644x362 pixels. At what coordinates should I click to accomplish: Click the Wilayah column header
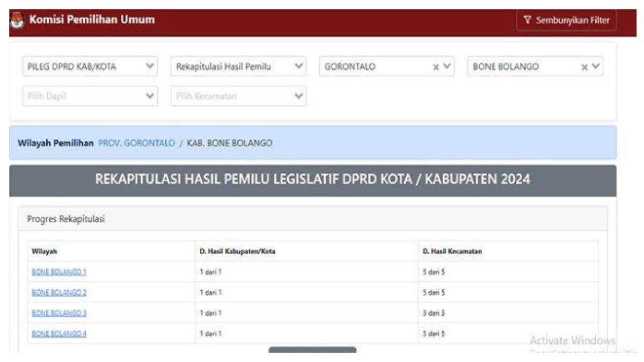click(x=45, y=250)
